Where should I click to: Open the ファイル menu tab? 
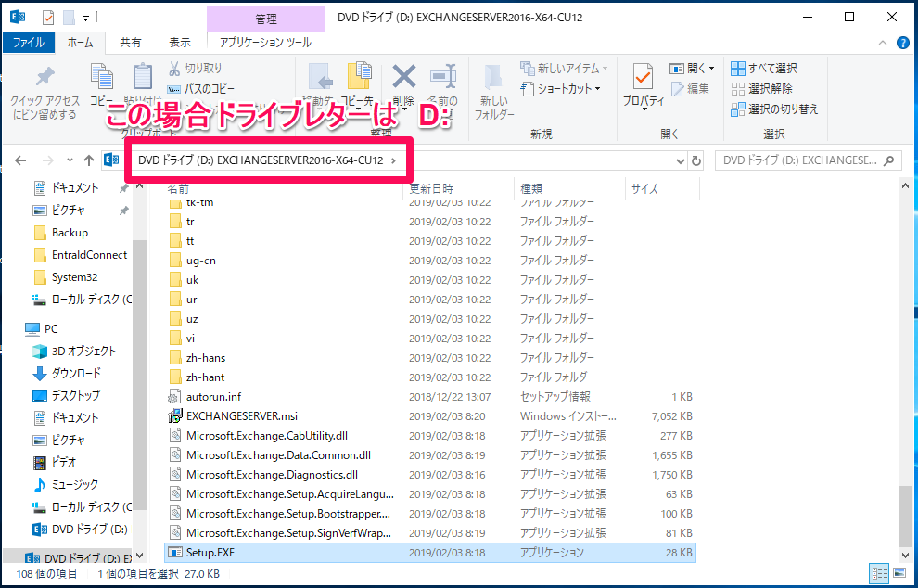point(29,42)
